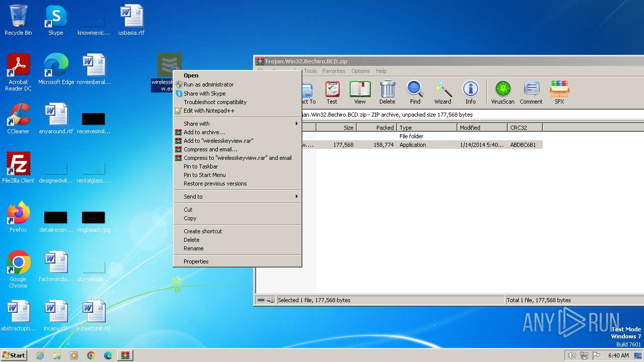The width and height of the screenshot is (644, 362).
Task: Run VirusScan on the archive
Action: 503,93
